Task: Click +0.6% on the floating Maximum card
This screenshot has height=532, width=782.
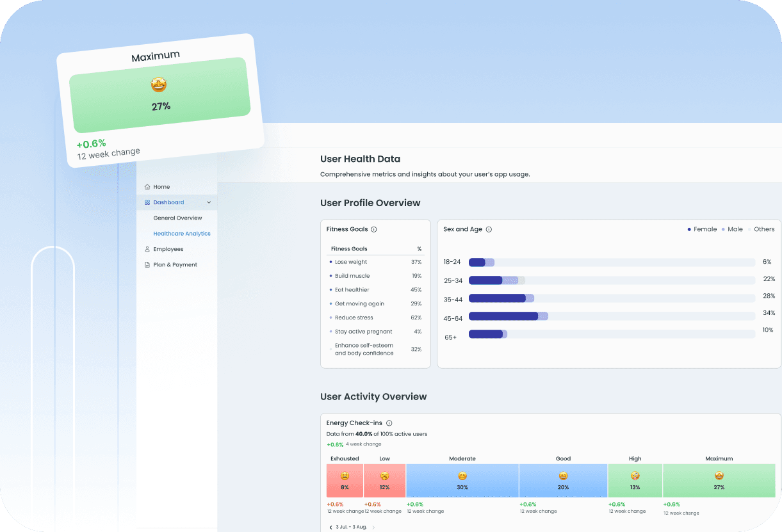Action: tap(91, 144)
